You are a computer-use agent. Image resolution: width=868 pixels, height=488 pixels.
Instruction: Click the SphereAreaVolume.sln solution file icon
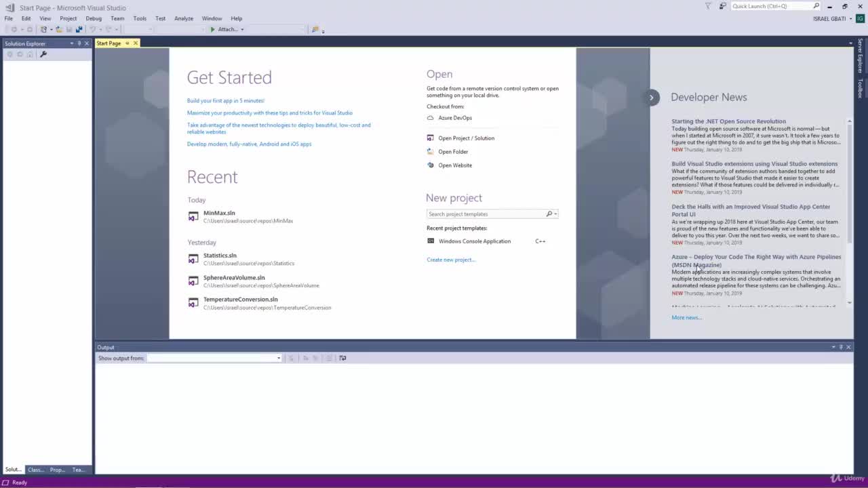click(193, 281)
